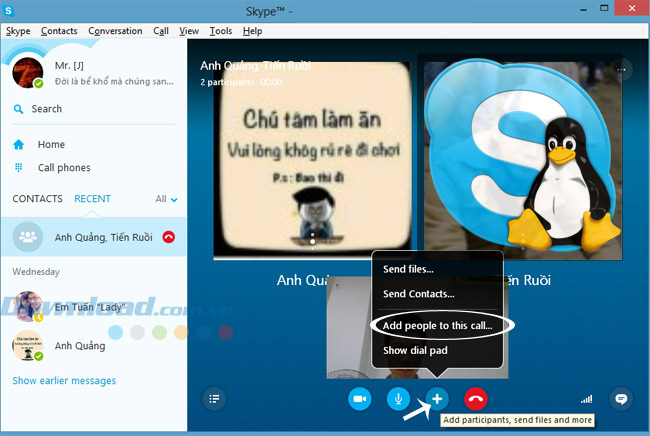Open Mr. [J] profile picture
This screenshot has height=436, width=650.
[28, 73]
